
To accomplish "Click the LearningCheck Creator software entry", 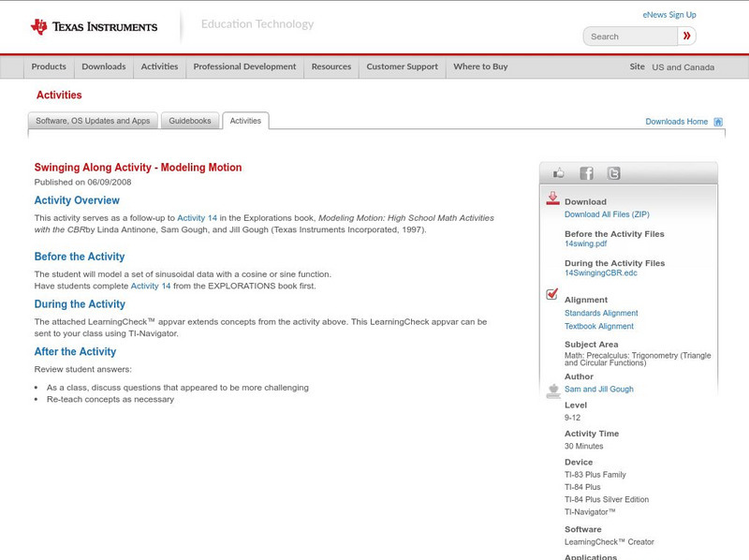I will coord(609,542).
